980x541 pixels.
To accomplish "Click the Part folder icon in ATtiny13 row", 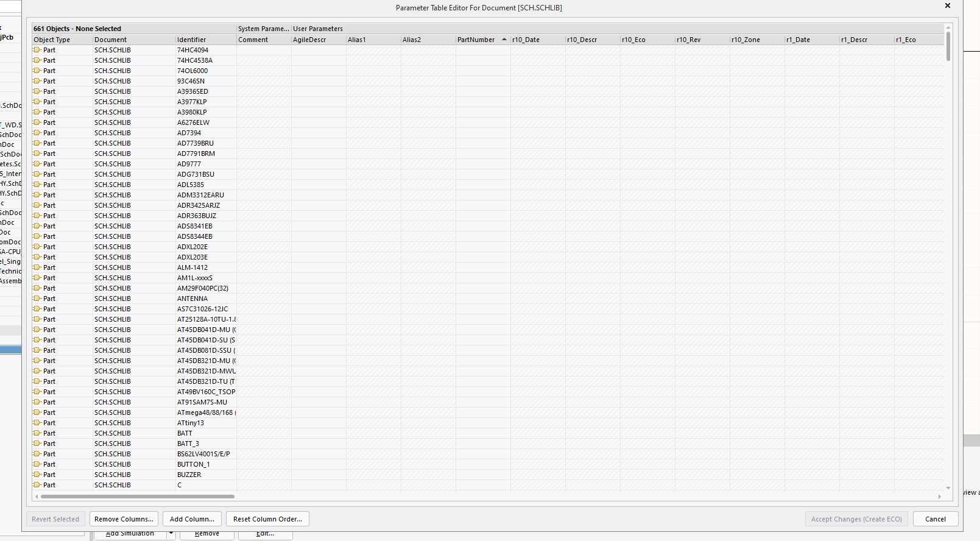I will click(x=37, y=423).
